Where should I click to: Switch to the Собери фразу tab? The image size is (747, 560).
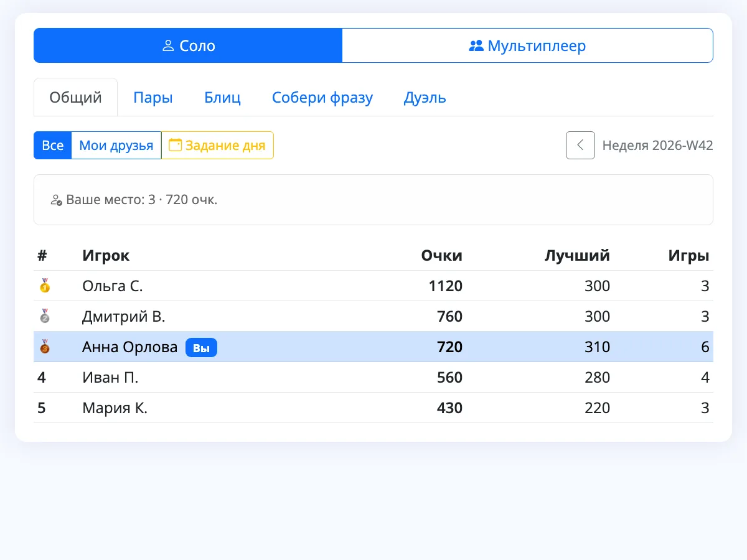point(322,97)
